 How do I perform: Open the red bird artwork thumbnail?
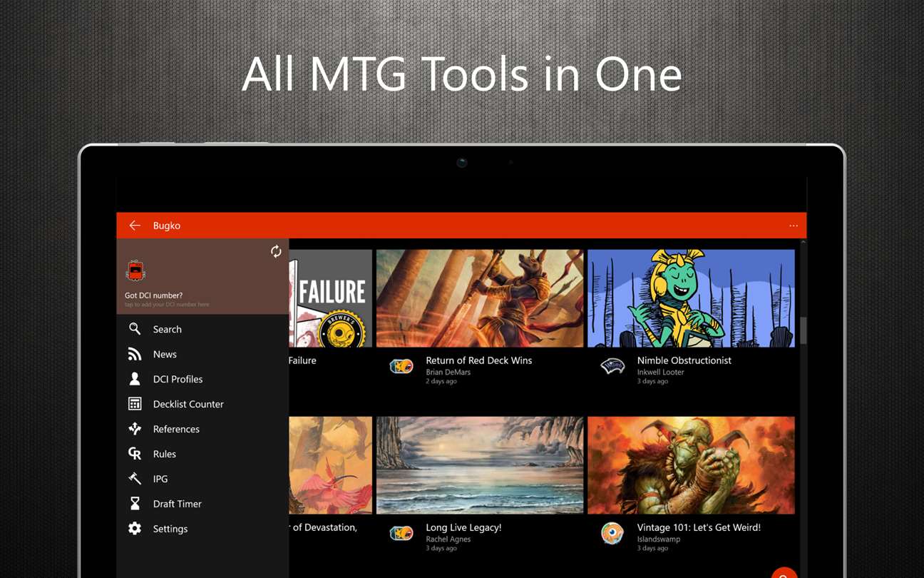(x=331, y=465)
